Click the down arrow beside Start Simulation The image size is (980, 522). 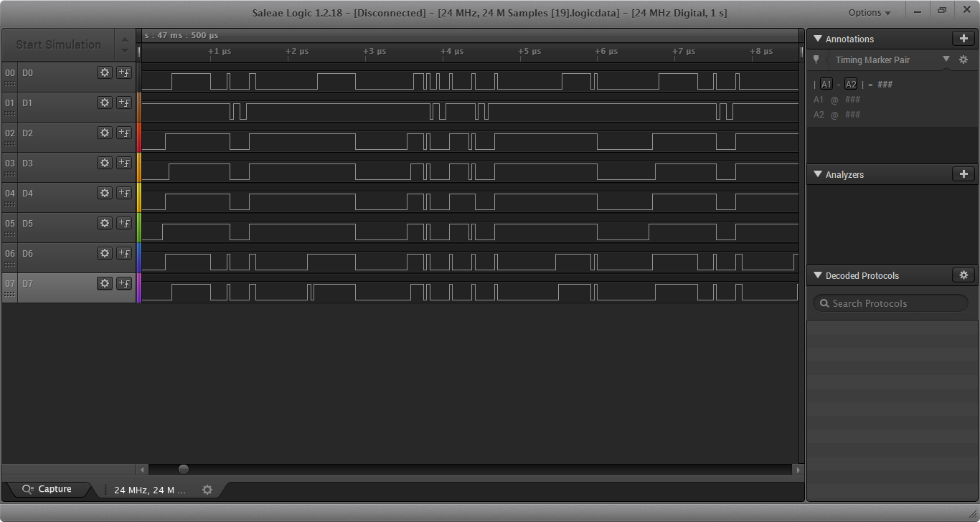[x=125, y=50]
